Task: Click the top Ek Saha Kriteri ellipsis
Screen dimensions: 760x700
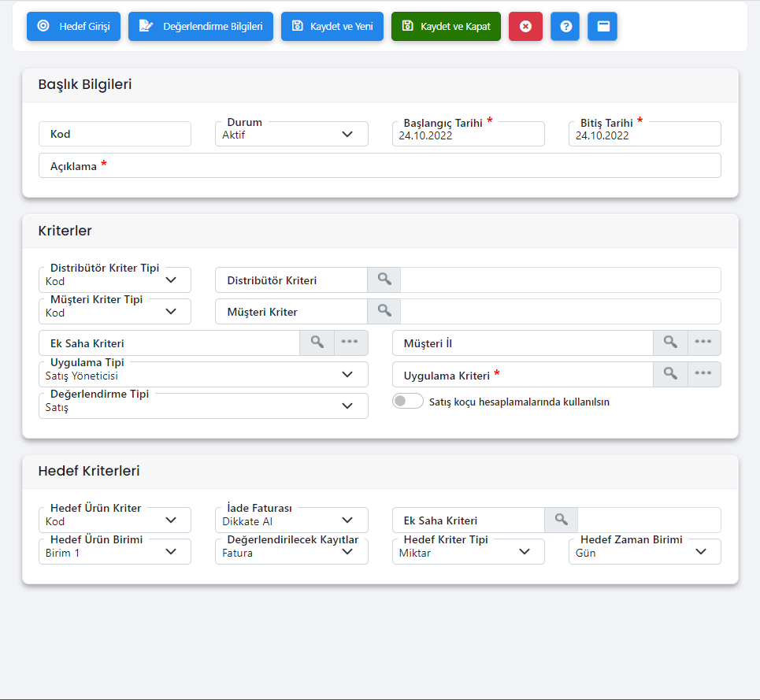Action: pyautogui.click(x=350, y=343)
